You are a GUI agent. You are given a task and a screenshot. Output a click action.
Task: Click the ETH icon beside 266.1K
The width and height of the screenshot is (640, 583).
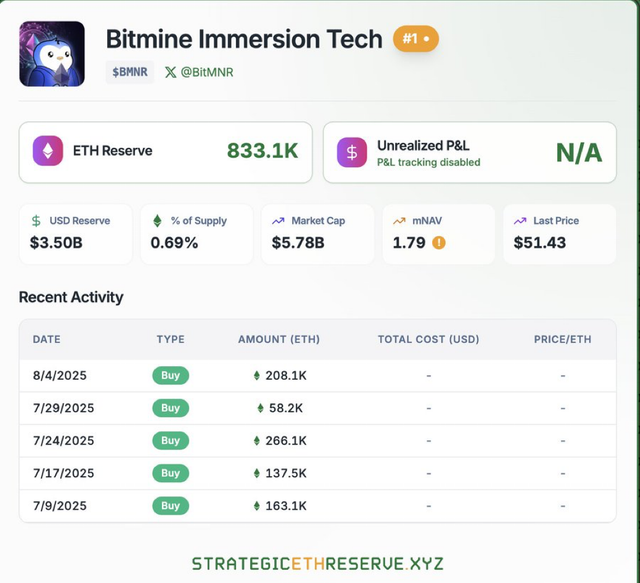coord(257,441)
